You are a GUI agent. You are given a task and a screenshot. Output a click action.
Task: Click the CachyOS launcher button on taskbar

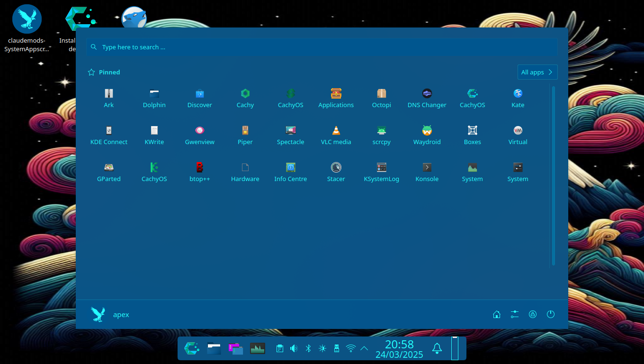point(192,348)
